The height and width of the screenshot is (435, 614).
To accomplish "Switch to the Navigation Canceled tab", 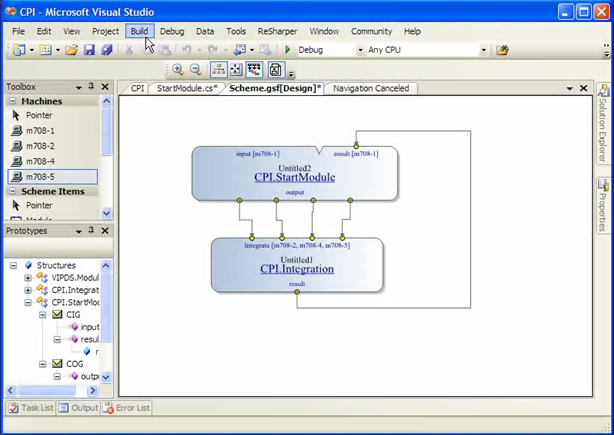I will (371, 88).
